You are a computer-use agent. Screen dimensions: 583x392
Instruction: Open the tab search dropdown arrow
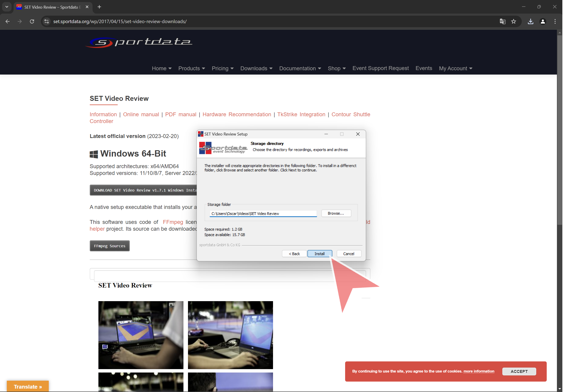7,7
